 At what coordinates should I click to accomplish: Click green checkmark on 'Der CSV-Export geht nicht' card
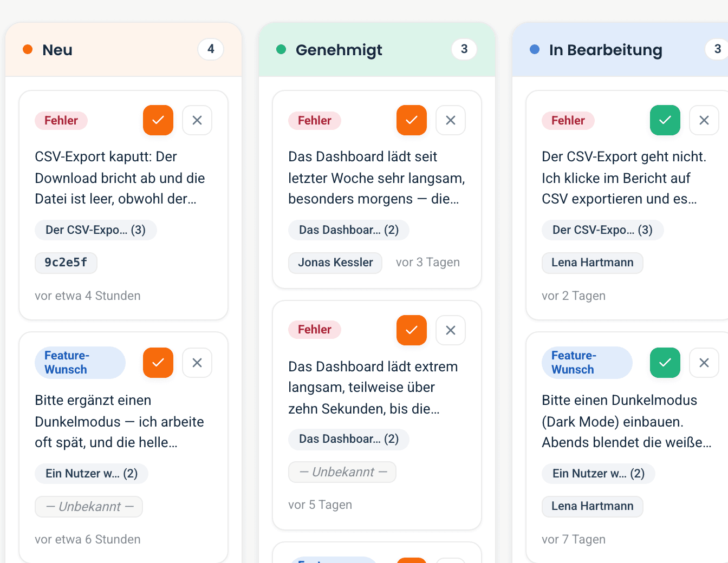point(665,120)
